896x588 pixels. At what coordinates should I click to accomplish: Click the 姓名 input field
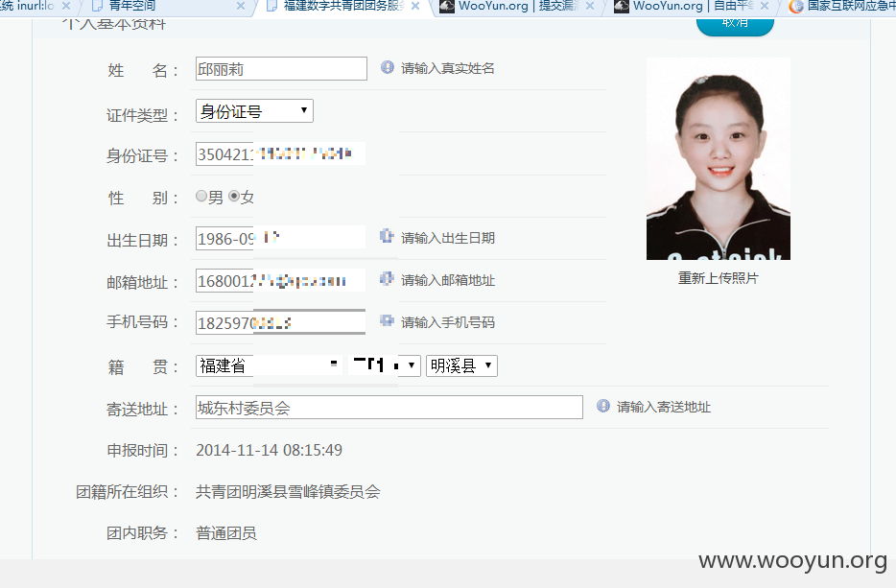(281, 68)
